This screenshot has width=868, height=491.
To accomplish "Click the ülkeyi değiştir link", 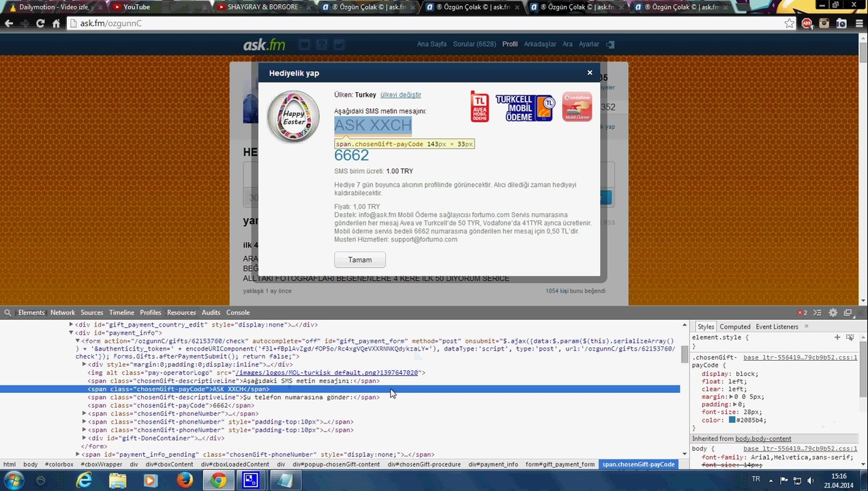I will point(400,95).
